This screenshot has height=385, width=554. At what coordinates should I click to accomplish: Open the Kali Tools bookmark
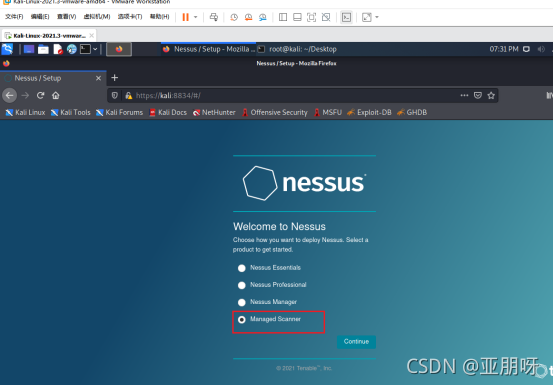coord(71,112)
